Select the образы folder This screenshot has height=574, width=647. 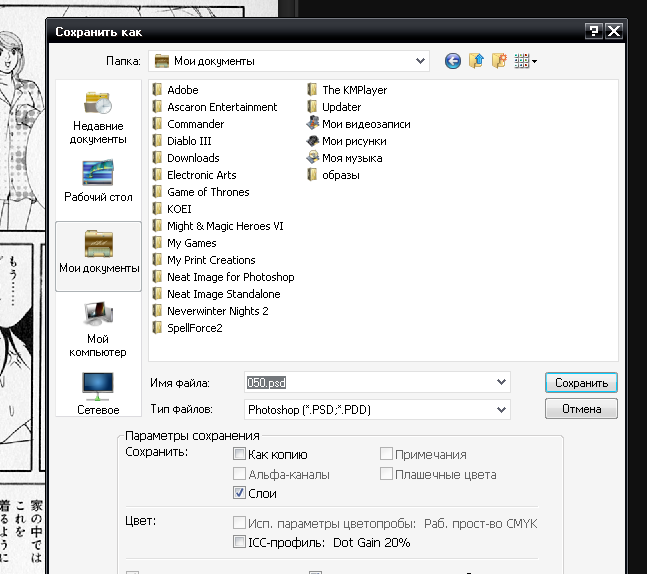[x=333, y=175]
